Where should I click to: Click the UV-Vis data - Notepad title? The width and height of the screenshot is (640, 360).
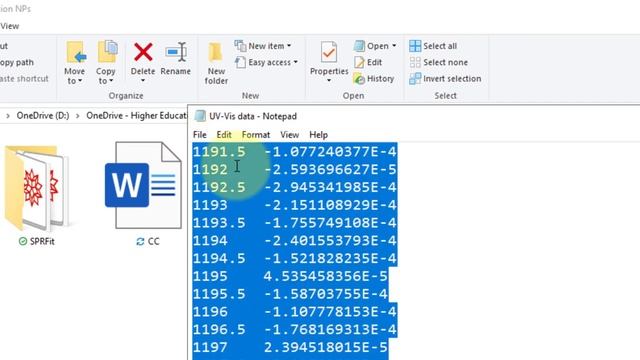pyautogui.click(x=253, y=116)
